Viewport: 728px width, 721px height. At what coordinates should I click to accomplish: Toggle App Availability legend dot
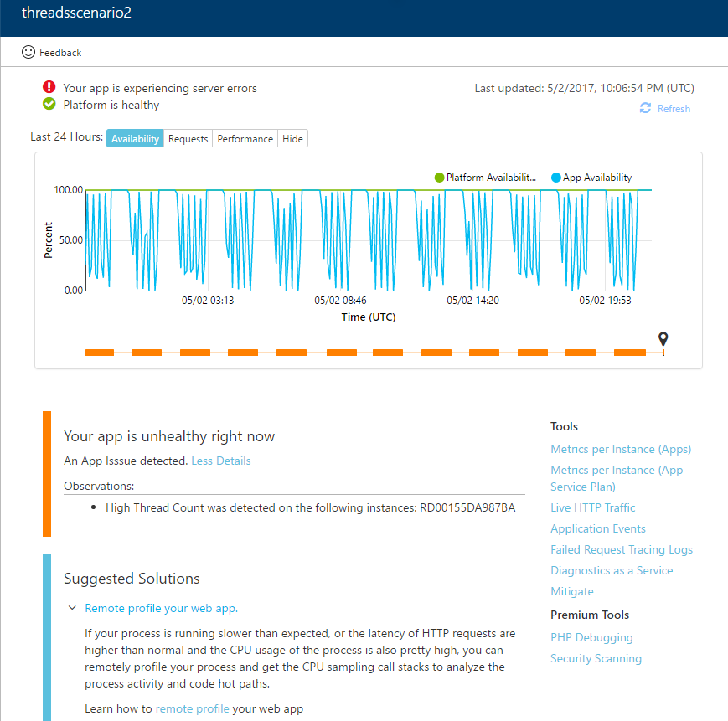pos(556,178)
